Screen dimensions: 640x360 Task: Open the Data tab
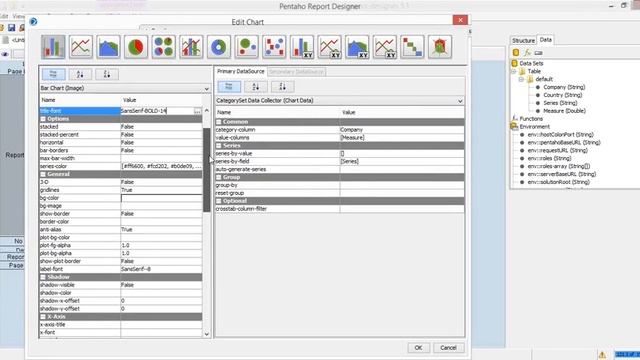(545, 40)
